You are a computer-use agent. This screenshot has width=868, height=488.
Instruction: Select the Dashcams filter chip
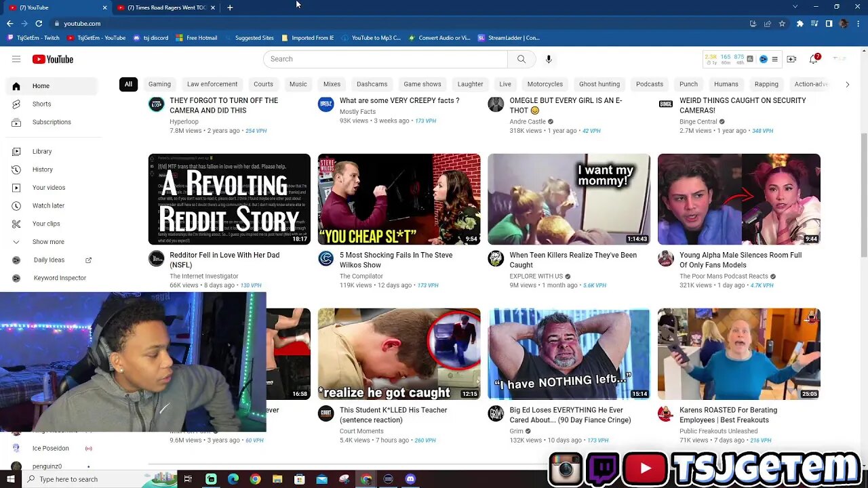coord(372,84)
